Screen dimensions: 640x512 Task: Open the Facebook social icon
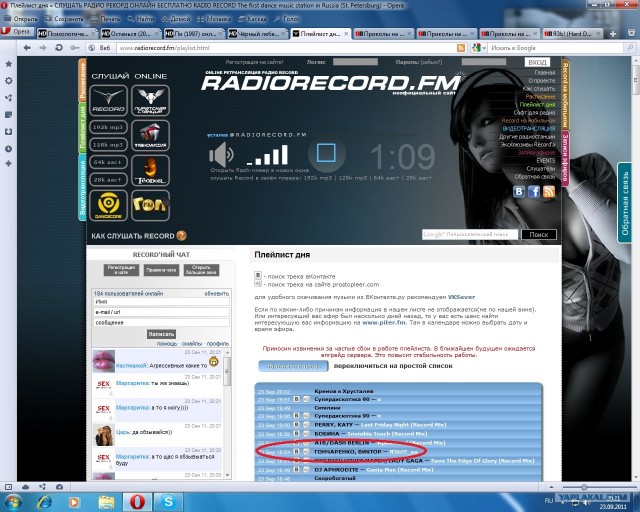(534, 191)
